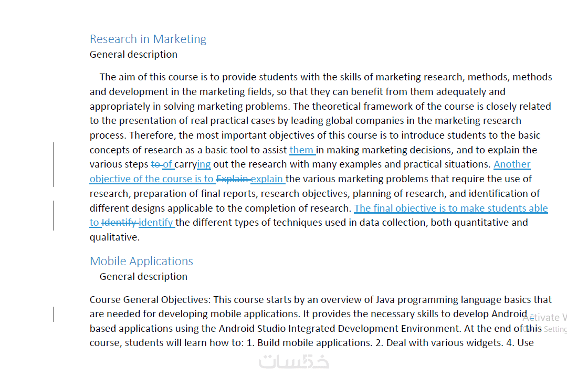Click the inserted word "them"

[301, 150]
